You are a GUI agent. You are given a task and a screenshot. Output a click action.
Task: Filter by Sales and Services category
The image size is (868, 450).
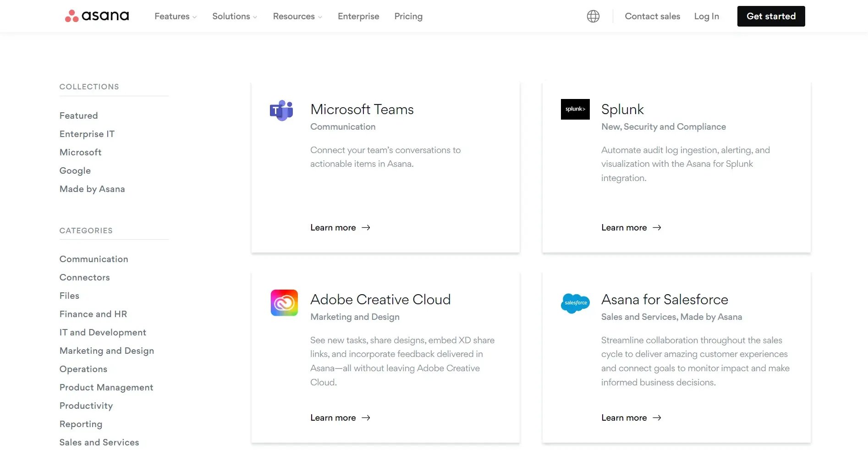click(99, 442)
